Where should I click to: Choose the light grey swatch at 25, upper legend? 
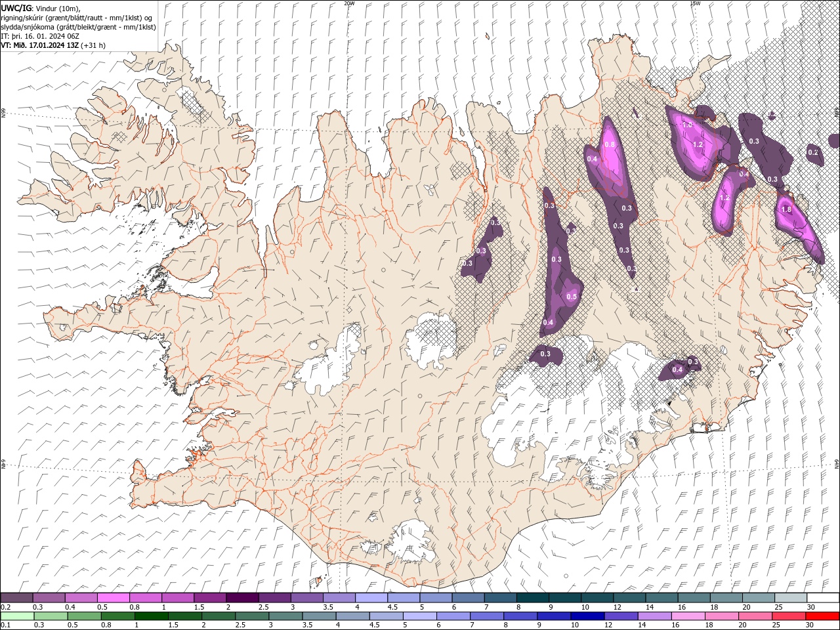coord(790,598)
